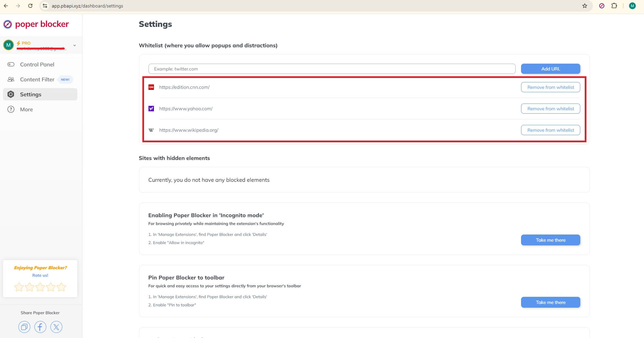Image resolution: width=644 pixels, height=338 pixels.
Task: Click the poper blocker logo icon
Action: point(7,24)
